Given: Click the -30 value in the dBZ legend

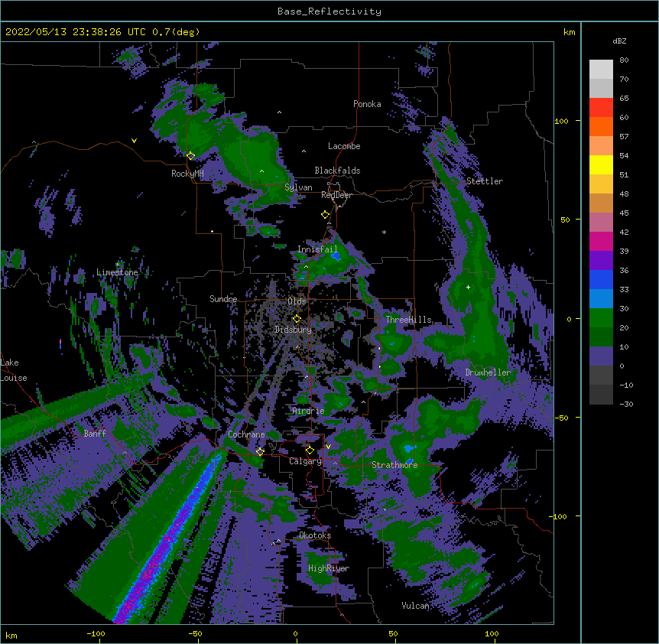Looking at the screenshot, I should point(626,405).
